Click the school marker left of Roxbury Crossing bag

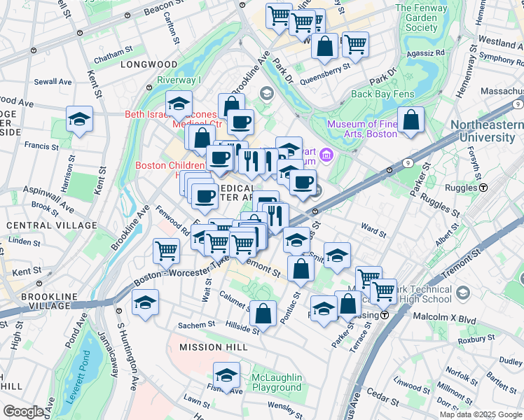pyautogui.click(x=323, y=311)
